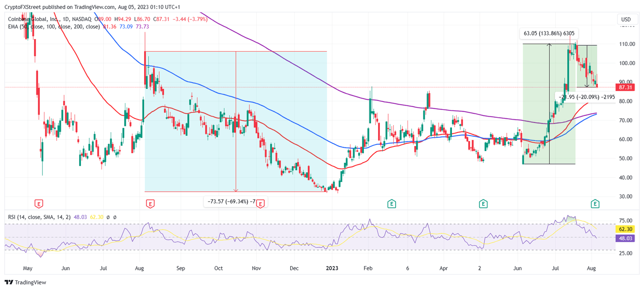Click the O 89.00 open value in header
The width and height of the screenshot is (644, 290).
click(103, 19)
